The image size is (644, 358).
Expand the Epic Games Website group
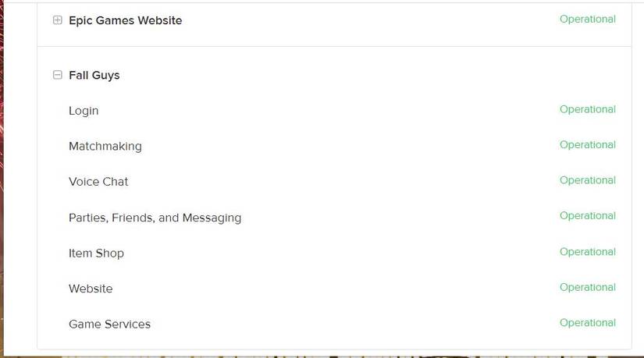tap(57, 20)
